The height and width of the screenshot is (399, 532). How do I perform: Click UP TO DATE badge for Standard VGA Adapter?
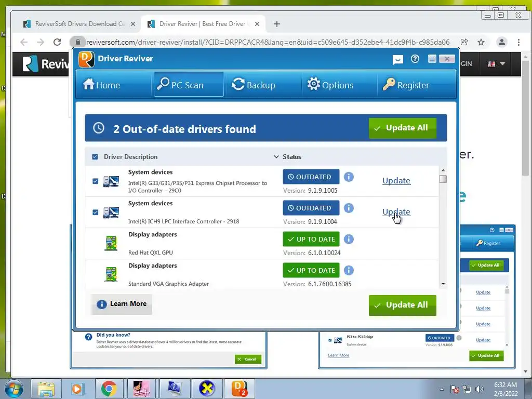tap(311, 270)
